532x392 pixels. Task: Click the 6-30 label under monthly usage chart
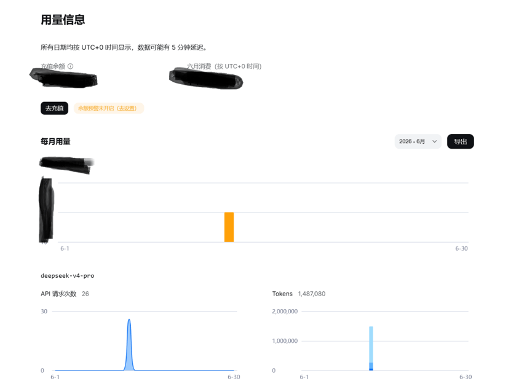461,248
